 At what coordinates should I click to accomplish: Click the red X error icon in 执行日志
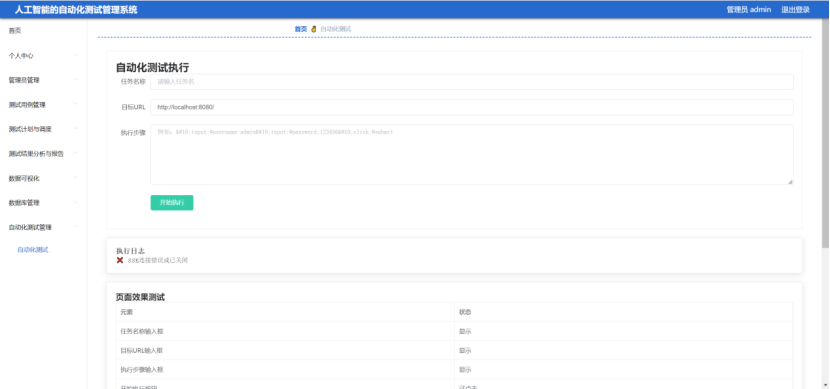coord(120,260)
